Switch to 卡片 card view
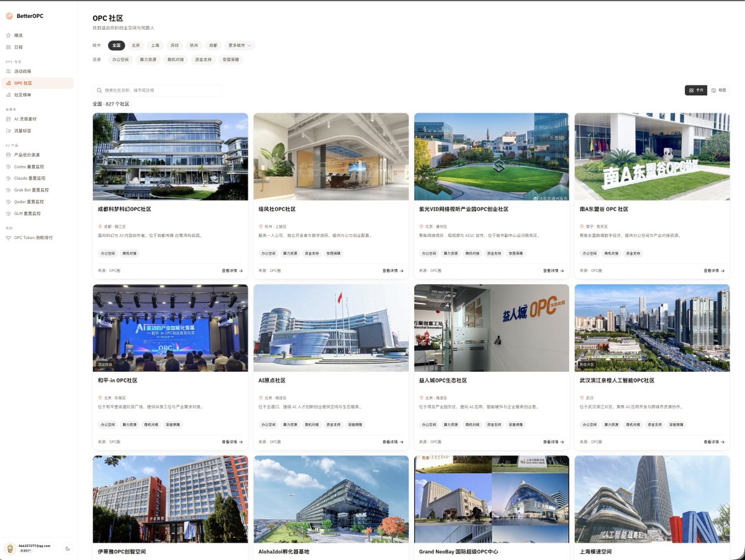 (x=696, y=90)
